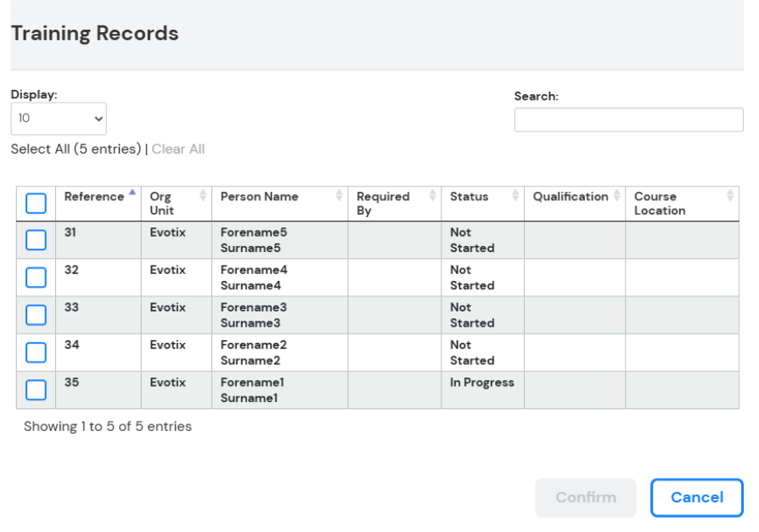Sort by Course Location icon

[730, 196]
